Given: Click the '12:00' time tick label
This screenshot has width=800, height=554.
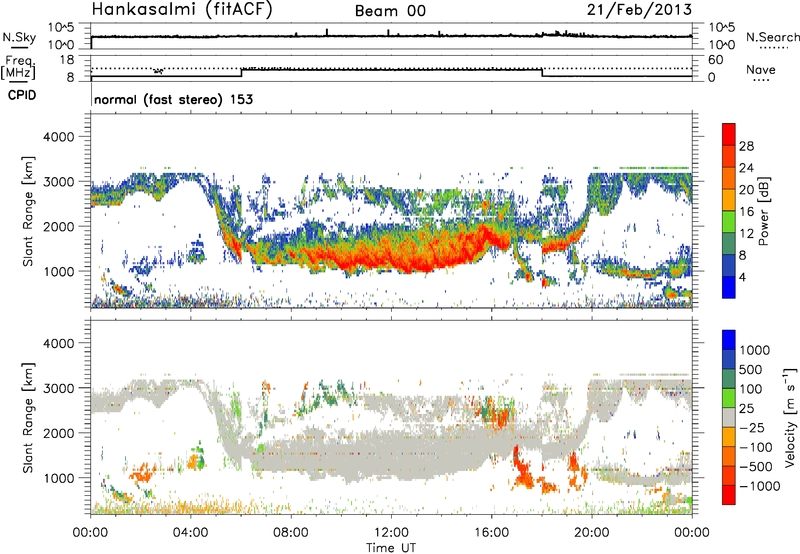Looking at the screenshot, I should (x=391, y=533).
